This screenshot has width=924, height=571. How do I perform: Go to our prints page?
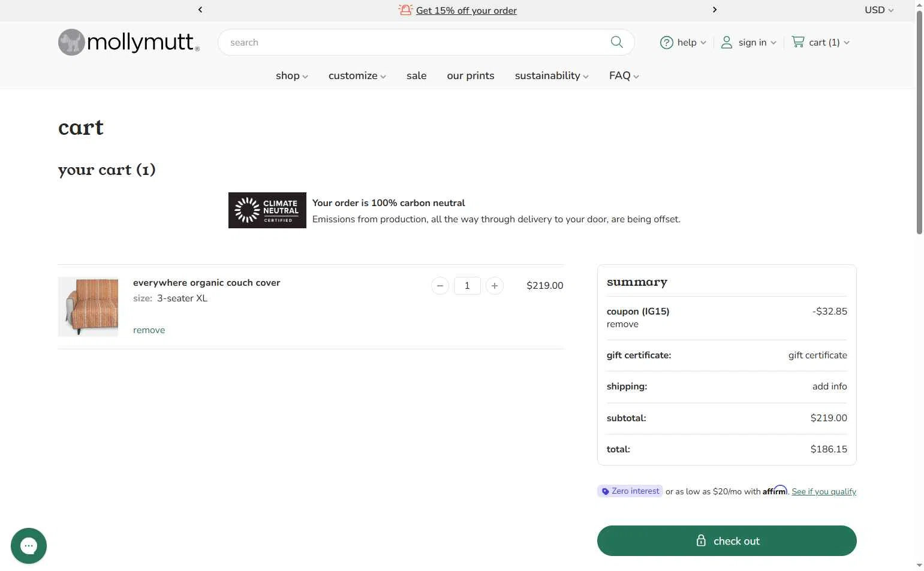pos(471,75)
